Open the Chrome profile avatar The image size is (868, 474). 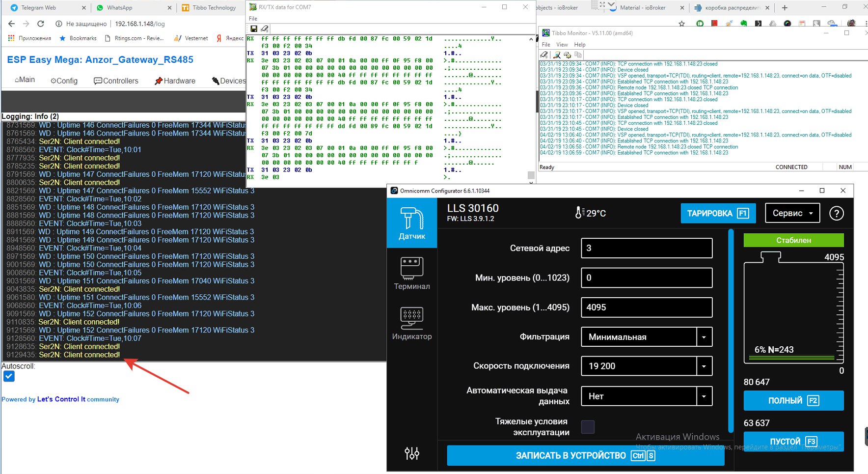coord(852,24)
